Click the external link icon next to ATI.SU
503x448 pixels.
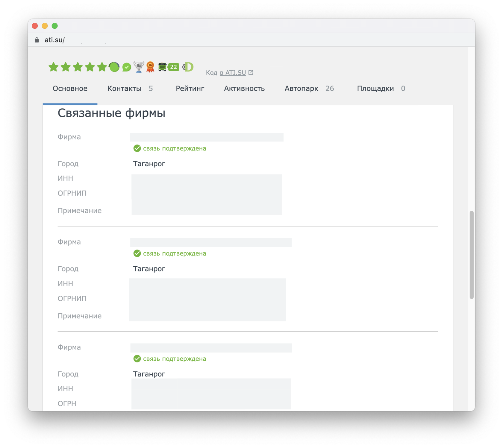click(251, 72)
